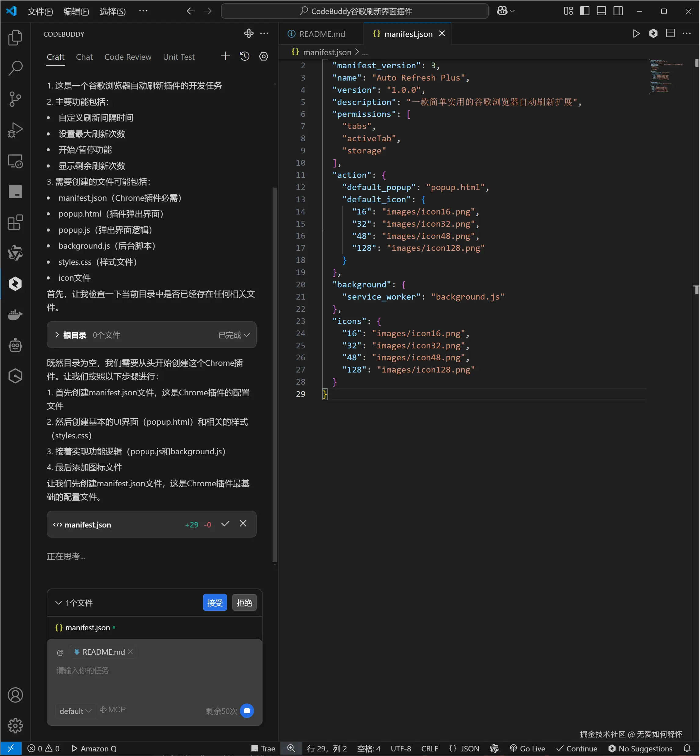Screen dimensions: 700x756
Task: Toggle the primary side bar layout
Action: pos(585,11)
